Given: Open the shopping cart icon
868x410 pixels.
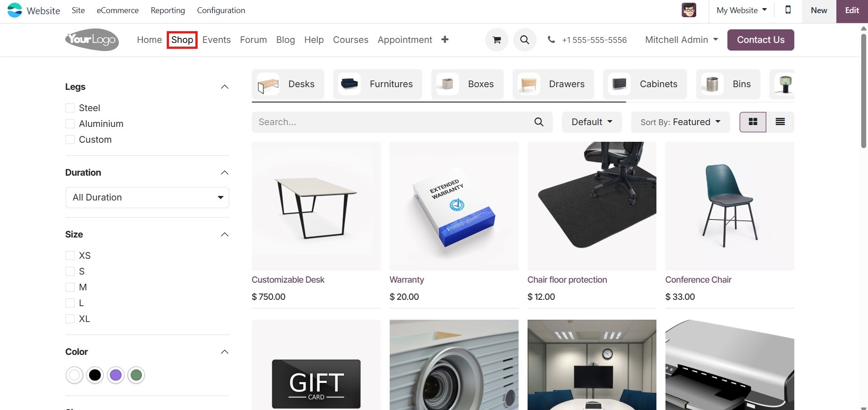Looking at the screenshot, I should pyautogui.click(x=496, y=40).
